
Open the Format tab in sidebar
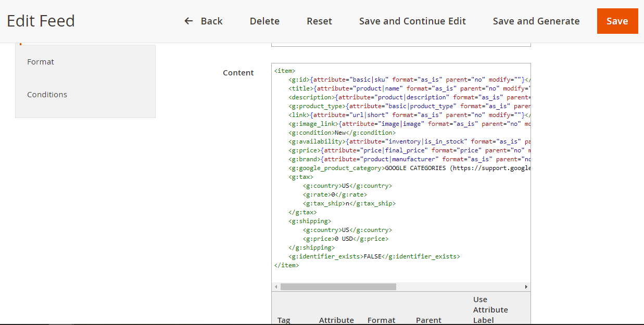[x=41, y=62]
